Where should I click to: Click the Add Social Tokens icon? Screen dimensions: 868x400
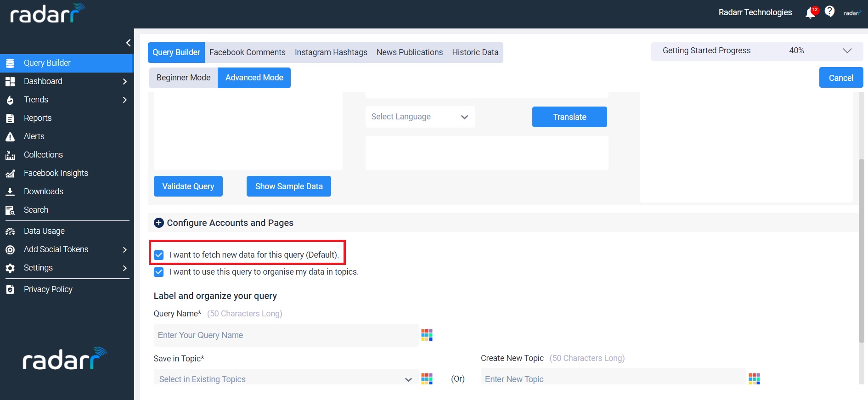[x=10, y=250]
